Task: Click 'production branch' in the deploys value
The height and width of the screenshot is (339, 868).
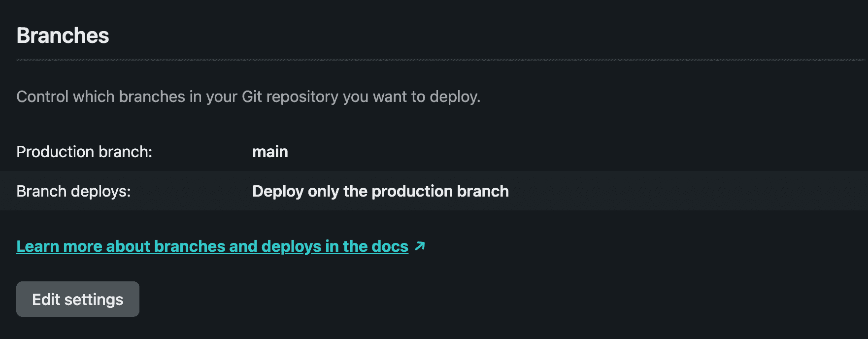Action: 440,191
